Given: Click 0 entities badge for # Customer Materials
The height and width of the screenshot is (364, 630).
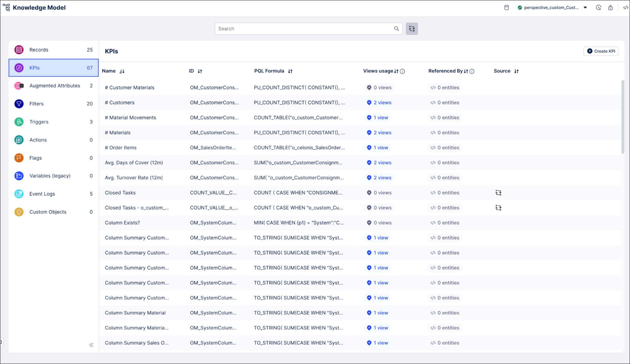Looking at the screenshot, I should point(445,88).
